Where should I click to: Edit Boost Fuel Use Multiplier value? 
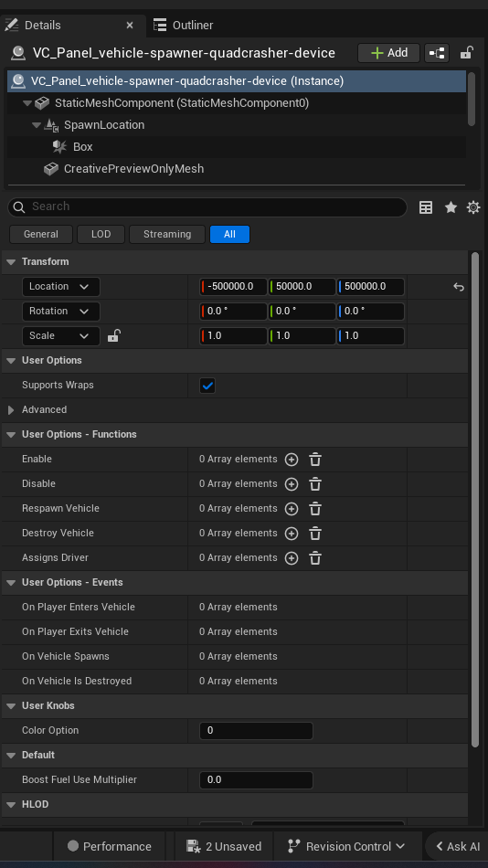point(256,780)
